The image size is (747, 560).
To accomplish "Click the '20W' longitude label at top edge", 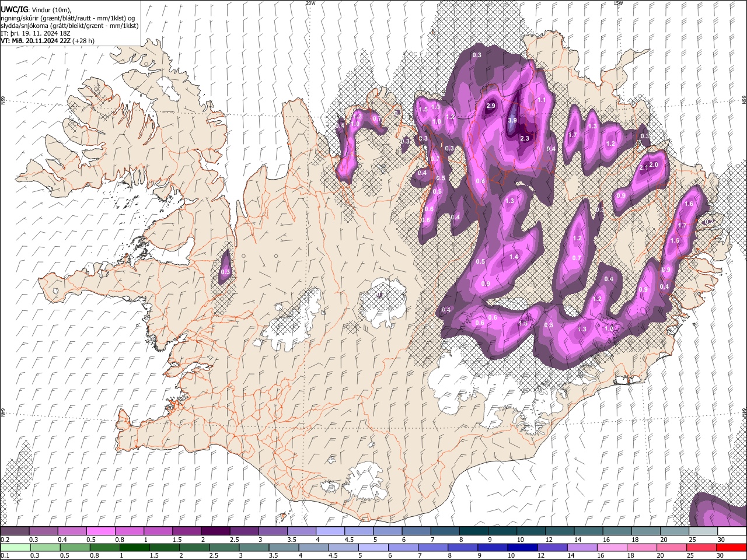I will coord(310,3).
